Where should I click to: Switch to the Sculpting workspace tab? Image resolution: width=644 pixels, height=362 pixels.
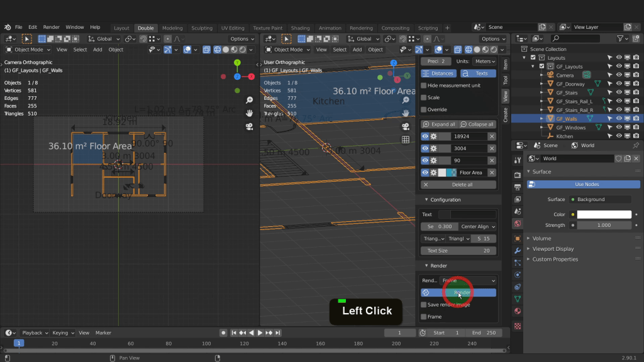click(202, 28)
